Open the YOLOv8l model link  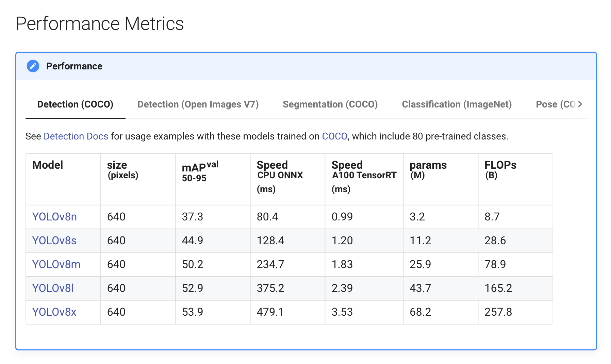pyautogui.click(x=53, y=288)
